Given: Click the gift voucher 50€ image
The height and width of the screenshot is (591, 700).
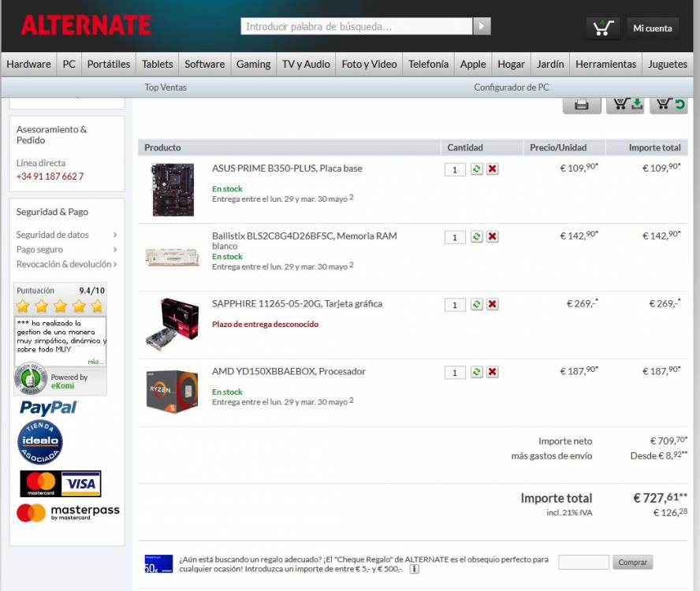Looking at the screenshot, I should point(158,563).
